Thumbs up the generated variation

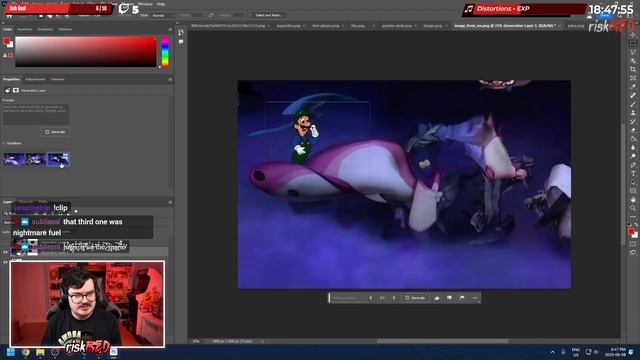pyautogui.click(x=437, y=298)
